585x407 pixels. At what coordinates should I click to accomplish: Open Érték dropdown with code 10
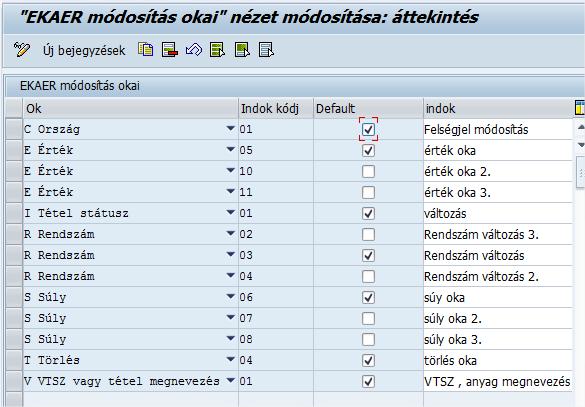[x=231, y=170]
